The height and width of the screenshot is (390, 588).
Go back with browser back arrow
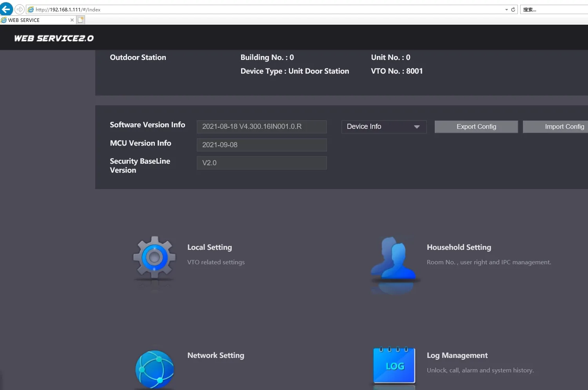click(6, 9)
